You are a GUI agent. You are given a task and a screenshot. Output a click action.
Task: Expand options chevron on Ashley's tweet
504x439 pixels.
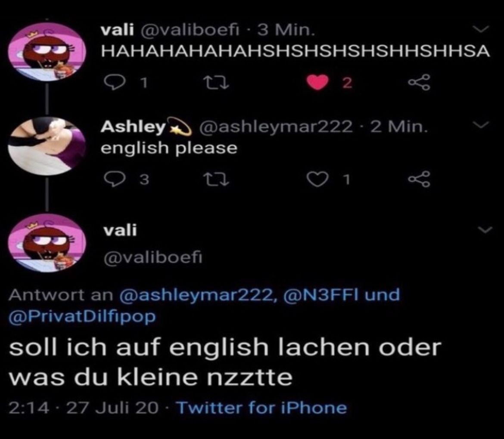482,124
